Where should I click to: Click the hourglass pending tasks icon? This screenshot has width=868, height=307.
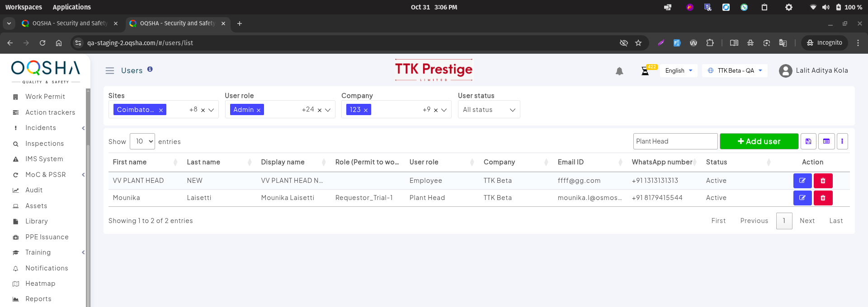click(645, 71)
